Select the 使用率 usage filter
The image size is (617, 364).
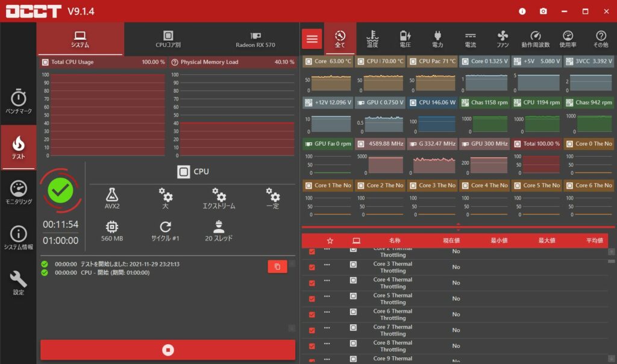pyautogui.click(x=568, y=39)
